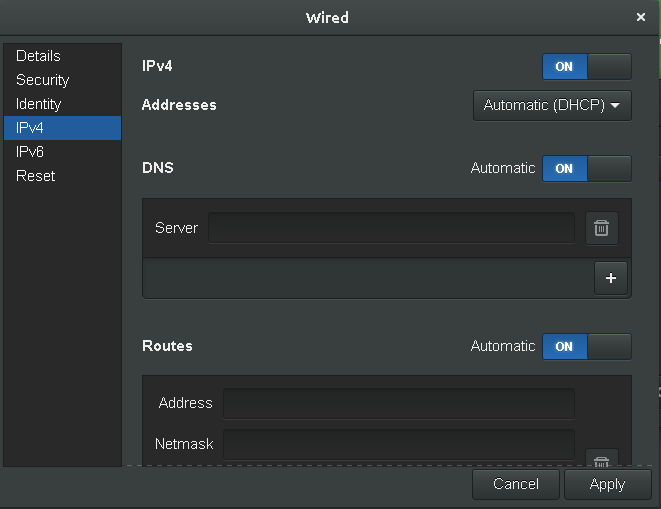
Task: Switch to the Security section
Action: (42, 80)
